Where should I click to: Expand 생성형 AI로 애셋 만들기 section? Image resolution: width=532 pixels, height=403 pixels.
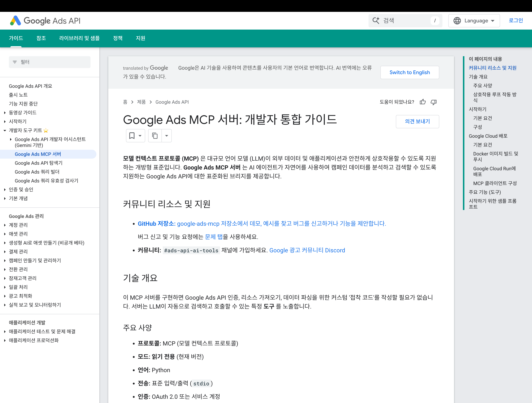click(5, 243)
